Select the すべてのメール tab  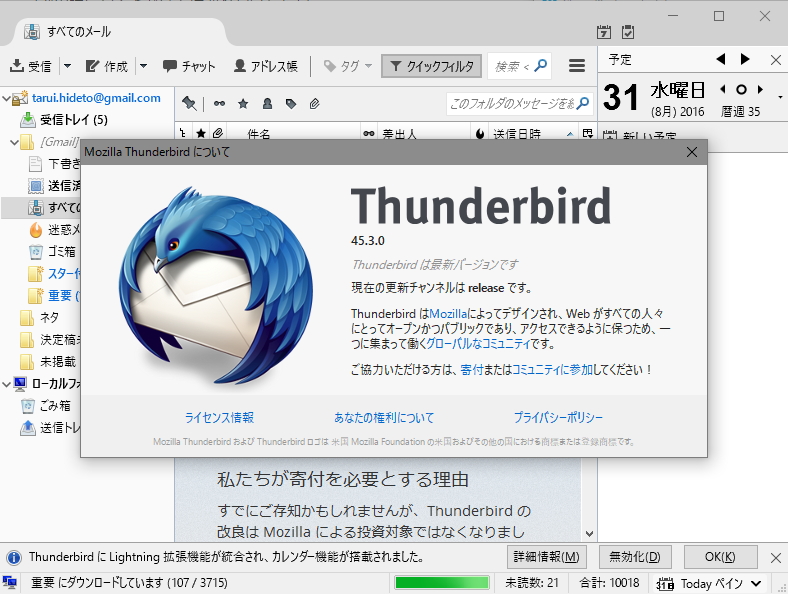[x=119, y=32]
